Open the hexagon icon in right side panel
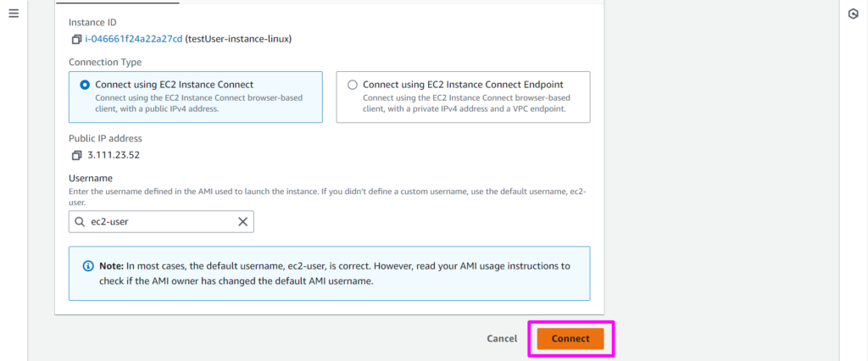The width and height of the screenshot is (868, 361). 853,14
